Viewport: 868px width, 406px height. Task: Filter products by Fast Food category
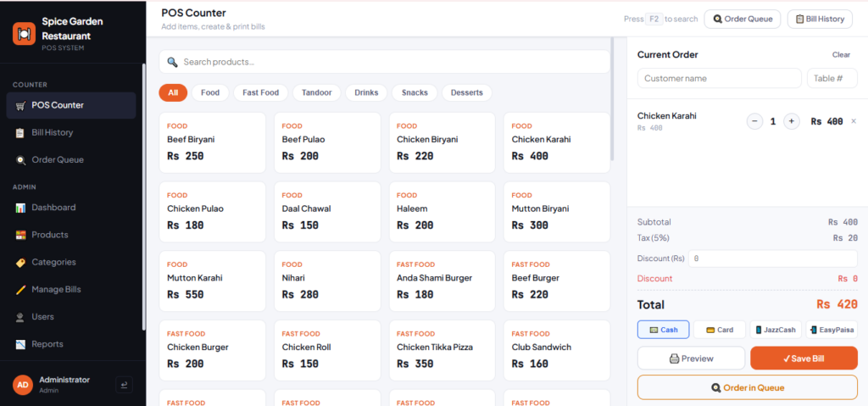261,92
